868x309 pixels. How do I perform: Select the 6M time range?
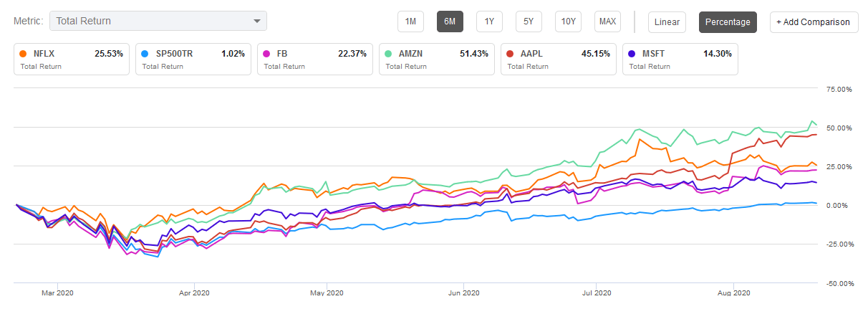450,22
